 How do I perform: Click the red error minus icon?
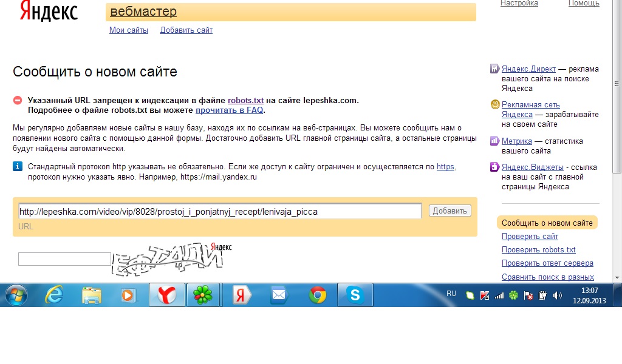click(18, 100)
